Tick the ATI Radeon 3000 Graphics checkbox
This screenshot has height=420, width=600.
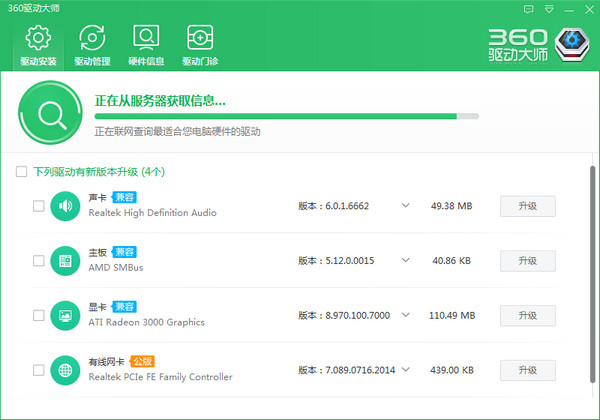click(38, 316)
